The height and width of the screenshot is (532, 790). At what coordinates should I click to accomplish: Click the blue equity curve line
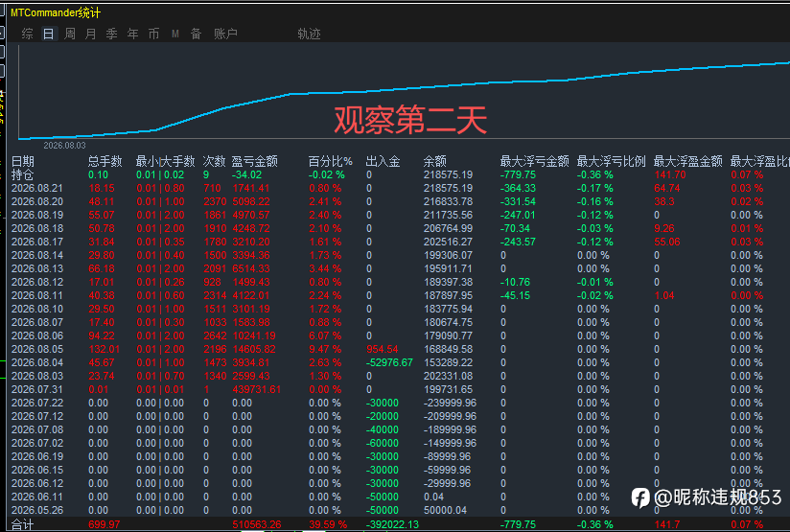point(403,90)
